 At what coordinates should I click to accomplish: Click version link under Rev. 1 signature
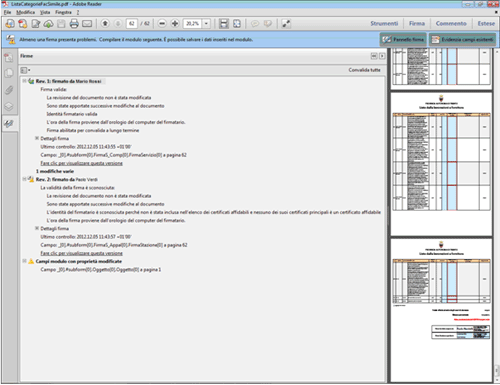81,163
